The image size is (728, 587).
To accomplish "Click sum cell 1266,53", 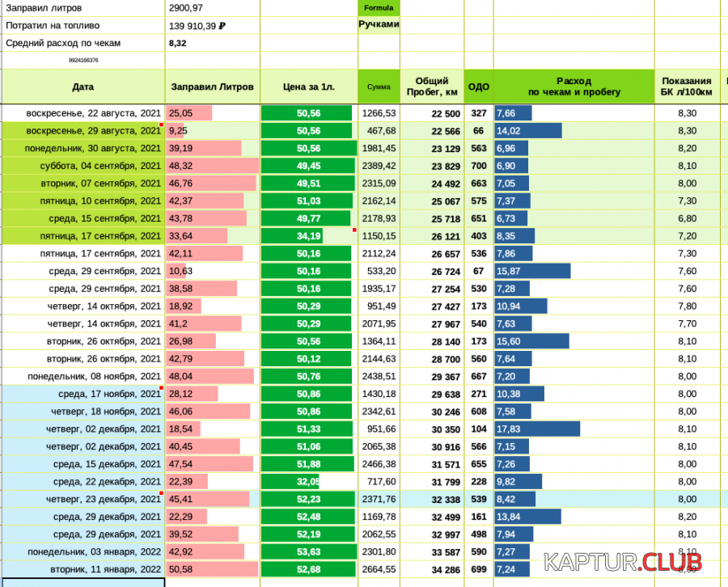I will tap(379, 113).
